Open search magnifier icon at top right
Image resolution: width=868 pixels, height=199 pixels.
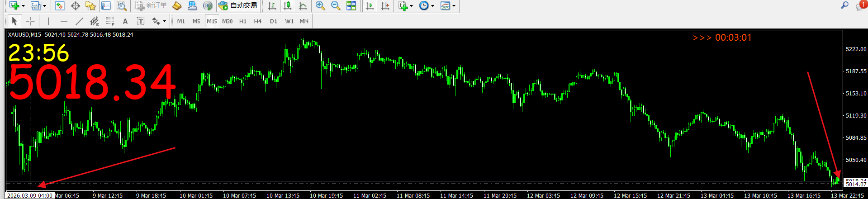pyautogui.click(x=844, y=5)
